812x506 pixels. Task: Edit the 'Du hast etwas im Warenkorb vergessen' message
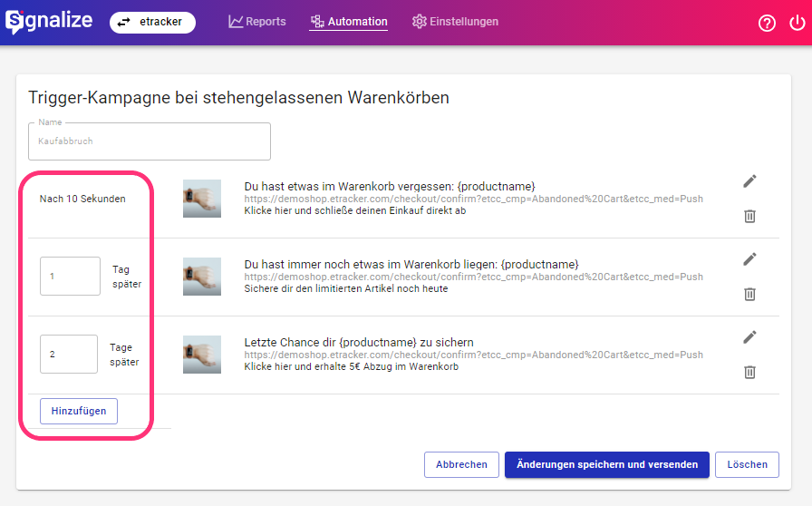click(749, 181)
